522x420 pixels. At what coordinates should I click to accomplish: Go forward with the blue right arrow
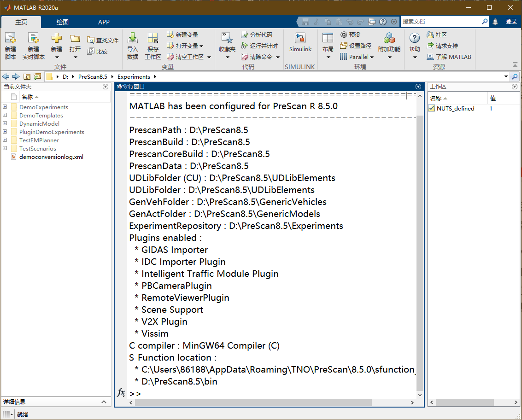(x=16, y=76)
